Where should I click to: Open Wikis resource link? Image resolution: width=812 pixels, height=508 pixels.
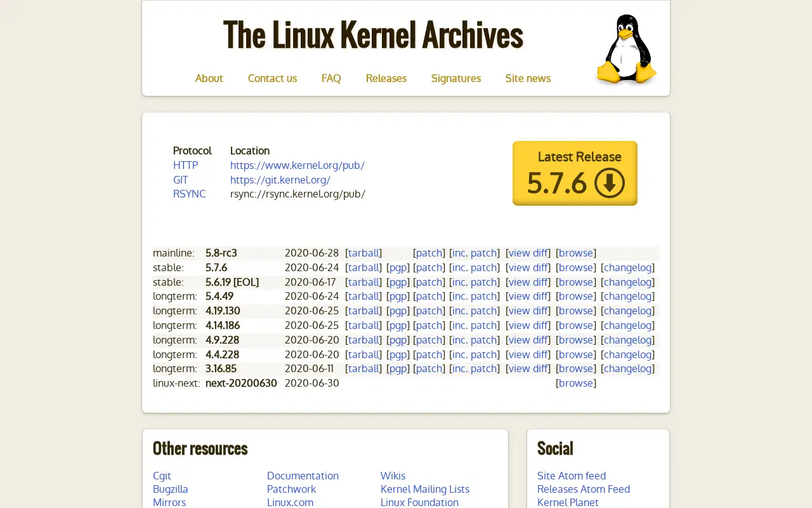(393, 476)
